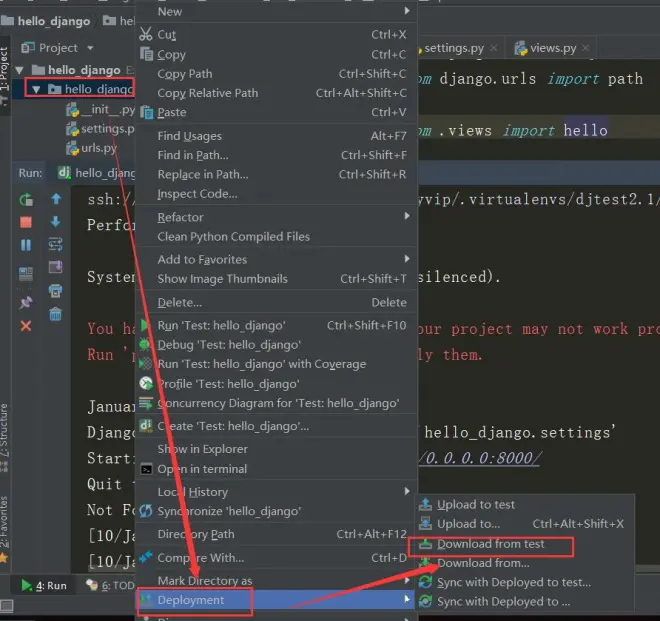The height and width of the screenshot is (621, 660).
Task: Open the Project view dropdown
Action: coord(90,48)
